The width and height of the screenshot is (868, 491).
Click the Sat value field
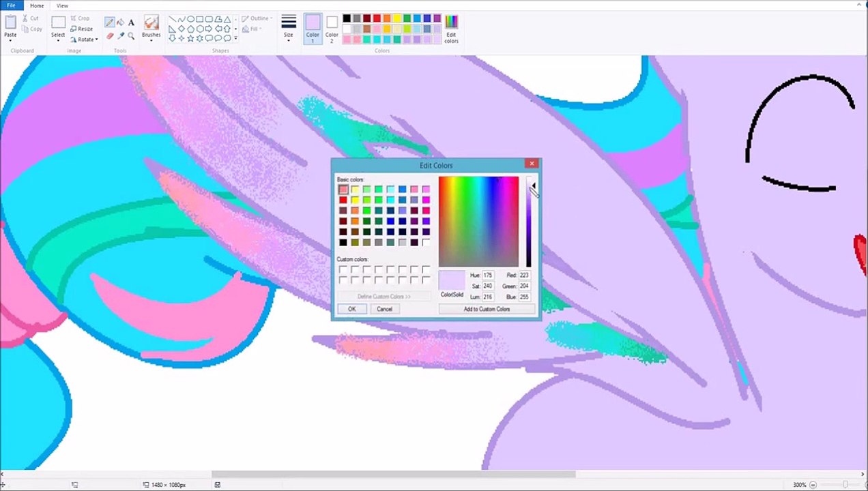pos(488,286)
